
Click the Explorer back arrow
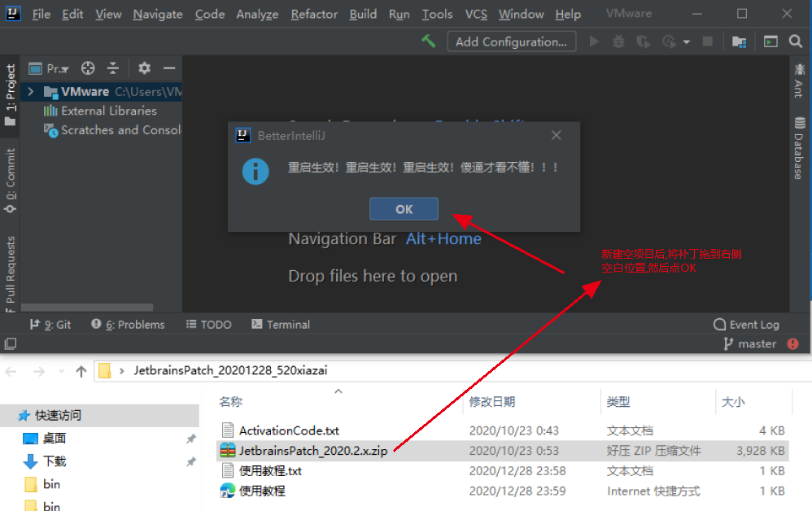tap(11, 371)
